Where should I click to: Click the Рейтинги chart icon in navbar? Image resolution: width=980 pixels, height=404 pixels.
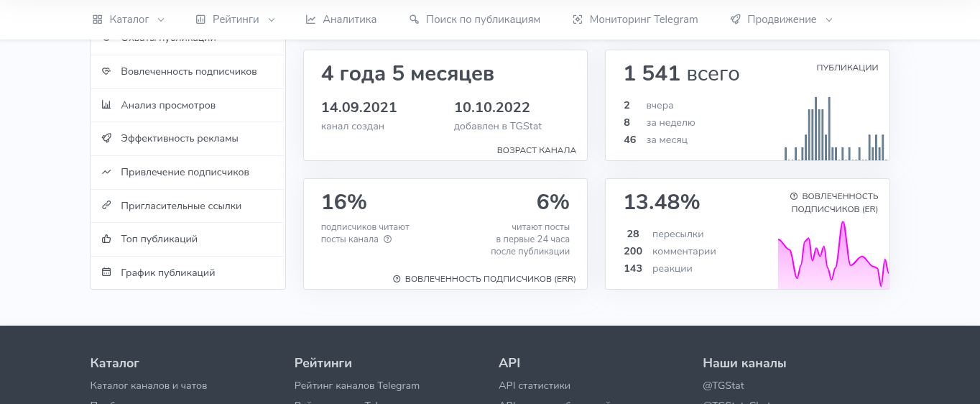(200, 19)
